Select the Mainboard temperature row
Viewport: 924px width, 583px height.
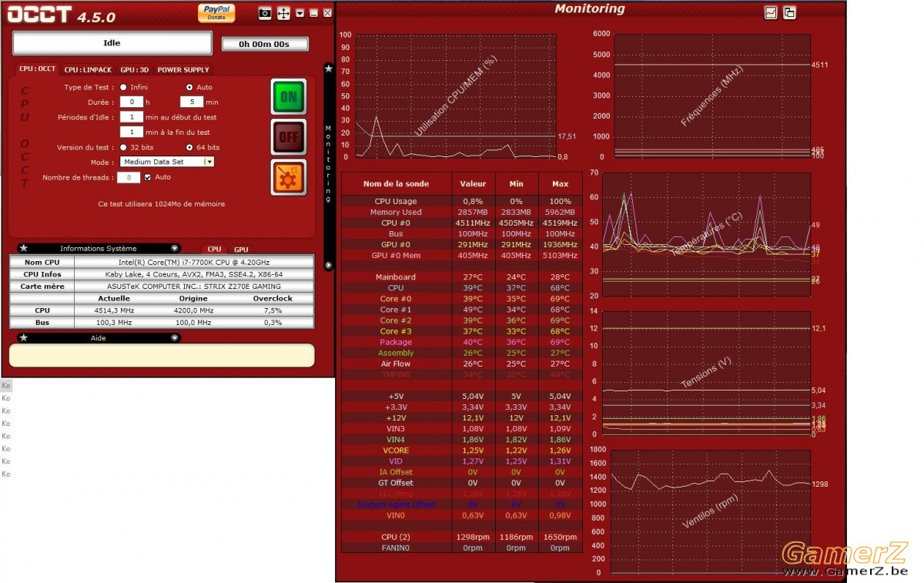coord(462,276)
